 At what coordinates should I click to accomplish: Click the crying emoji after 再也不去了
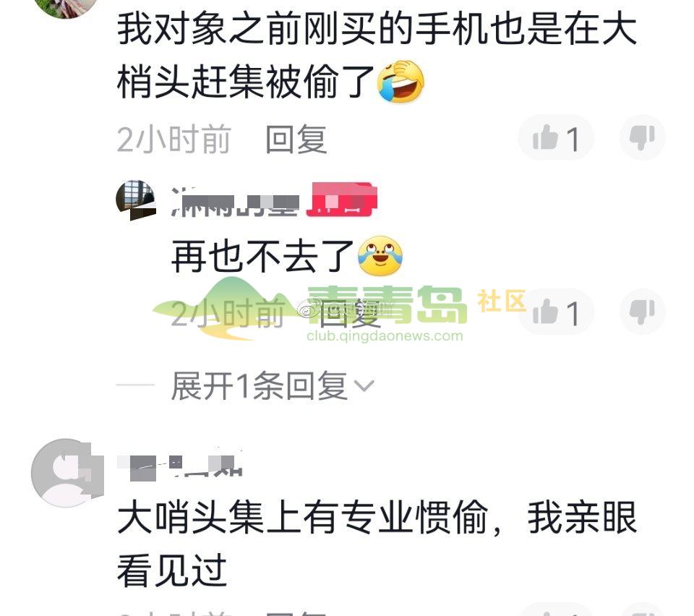tap(380, 256)
